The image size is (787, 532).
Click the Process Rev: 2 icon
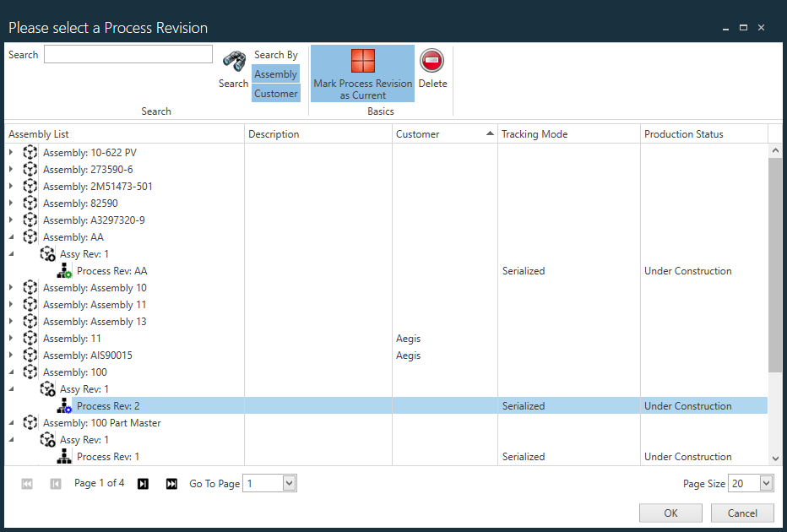pyautogui.click(x=64, y=406)
